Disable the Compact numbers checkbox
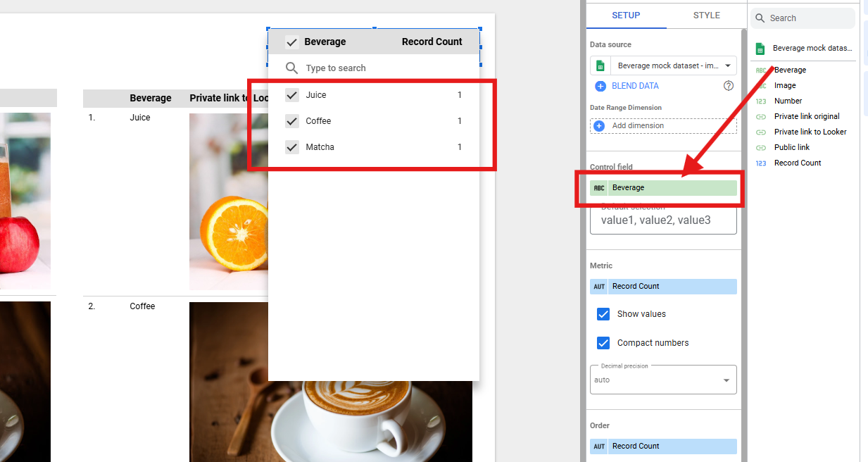868x462 pixels. click(603, 343)
